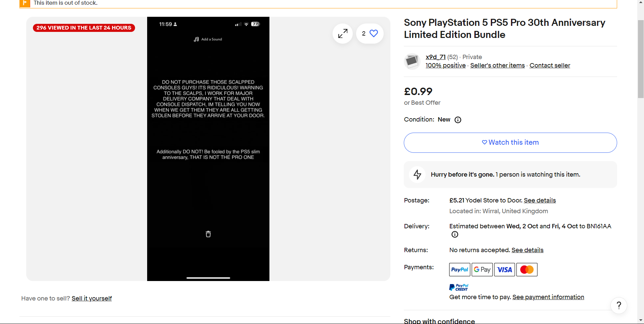Click the scrollbar down arrow

641,320
